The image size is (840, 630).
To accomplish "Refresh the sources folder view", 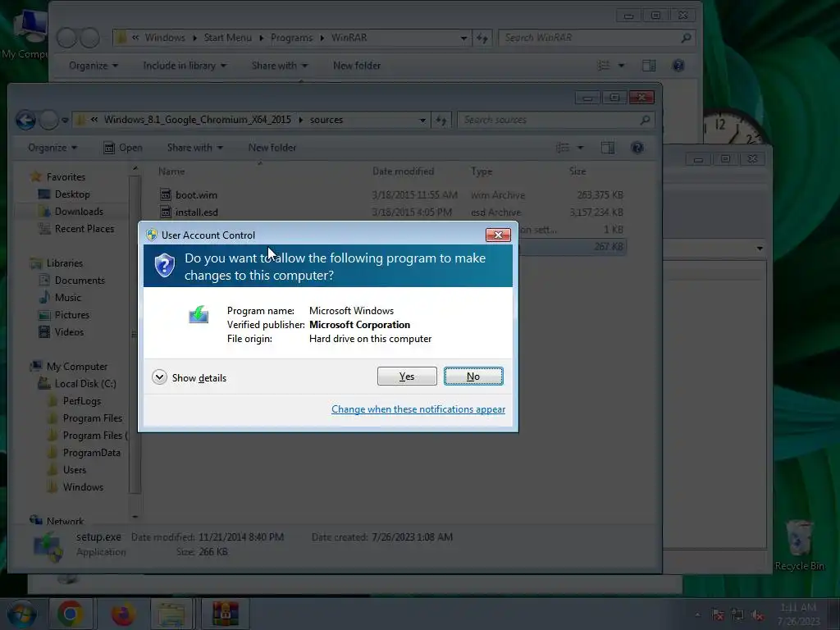I will (441, 120).
